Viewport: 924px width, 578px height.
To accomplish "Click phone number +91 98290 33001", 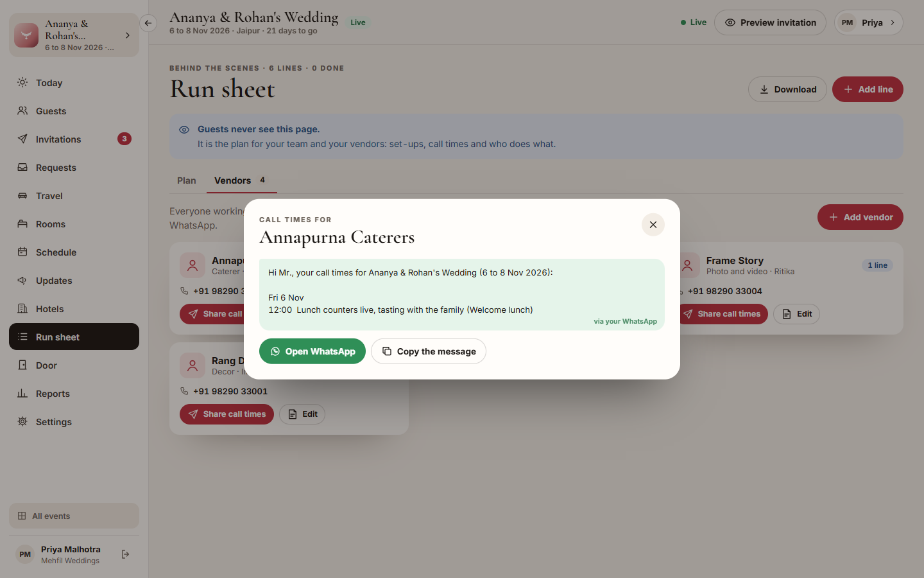I will point(230,391).
